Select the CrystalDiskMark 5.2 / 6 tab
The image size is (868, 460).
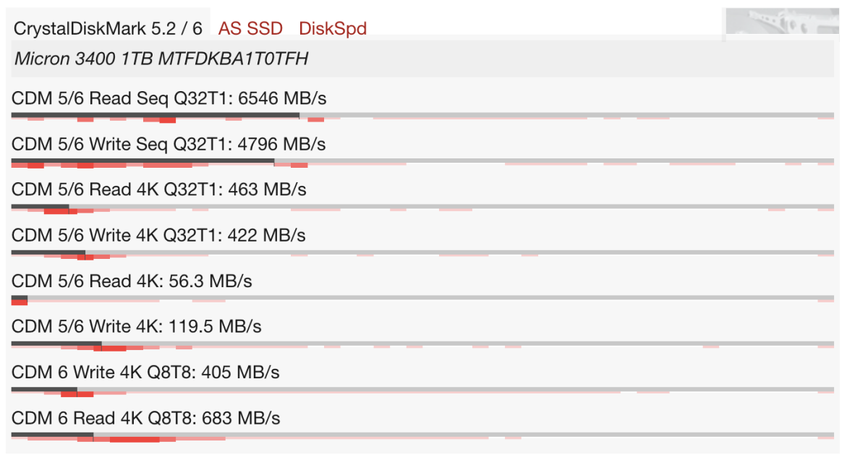click(x=109, y=29)
